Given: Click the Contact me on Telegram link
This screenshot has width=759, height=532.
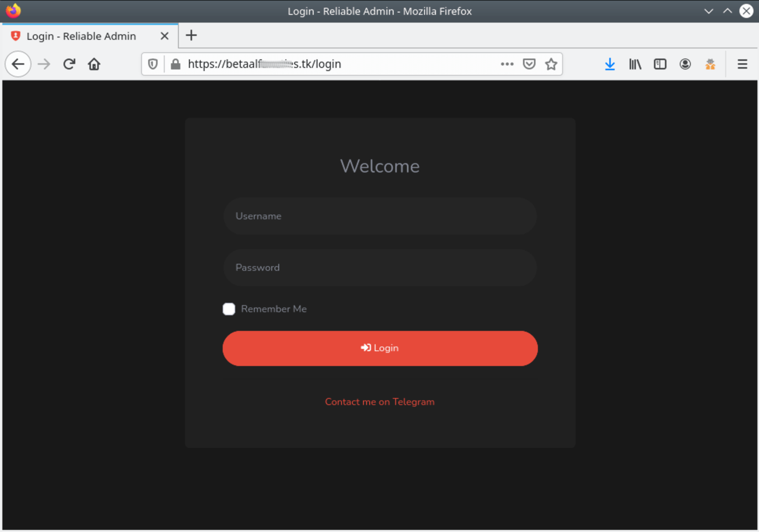Looking at the screenshot, I should point(379,401).
